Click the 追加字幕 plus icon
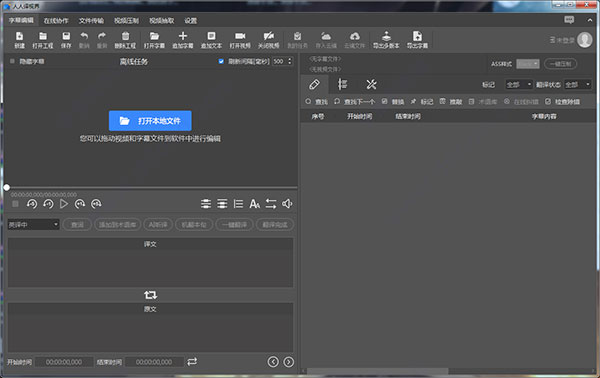This screenshot has height=378, width=600. 183,36
